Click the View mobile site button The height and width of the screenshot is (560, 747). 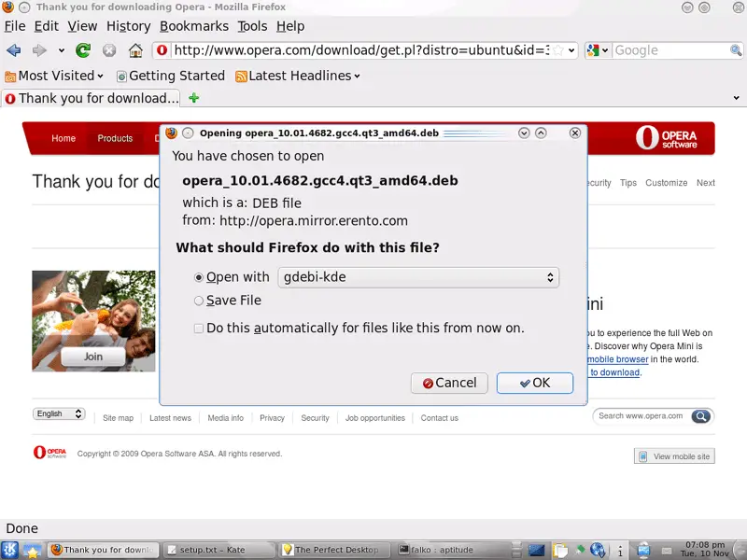tap(674, 456)
